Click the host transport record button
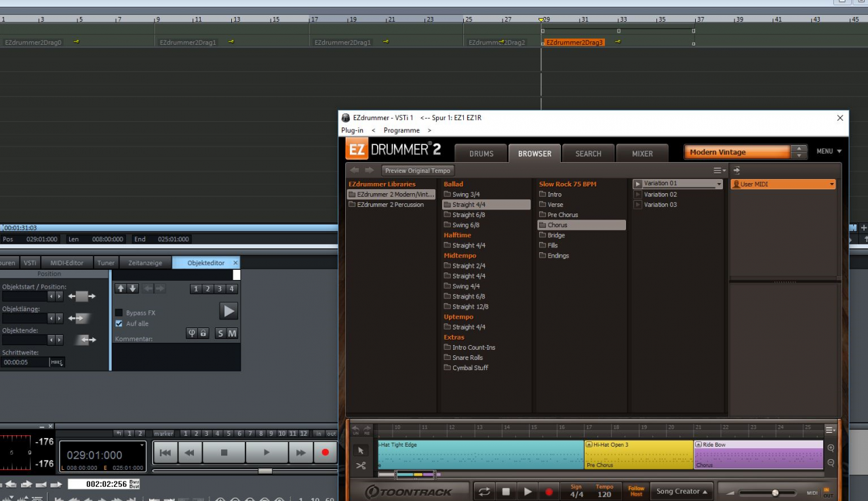The image size is (868, 501). coord(325,452)
